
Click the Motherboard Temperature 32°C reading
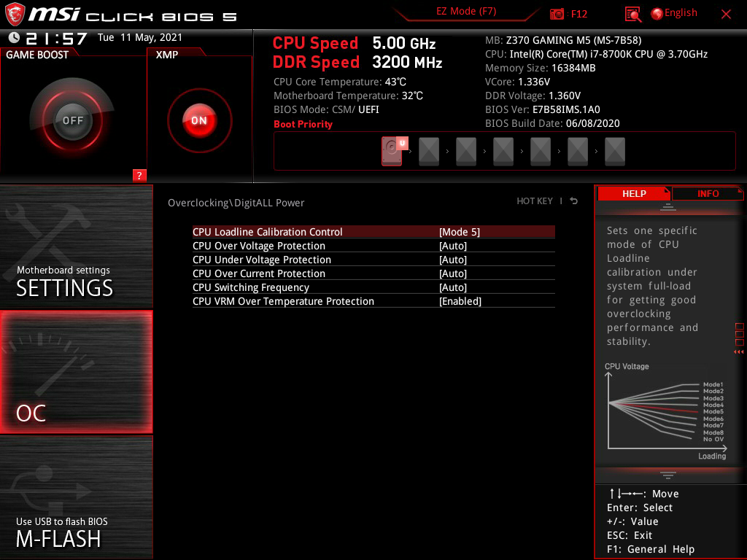[x=348, y=96]
